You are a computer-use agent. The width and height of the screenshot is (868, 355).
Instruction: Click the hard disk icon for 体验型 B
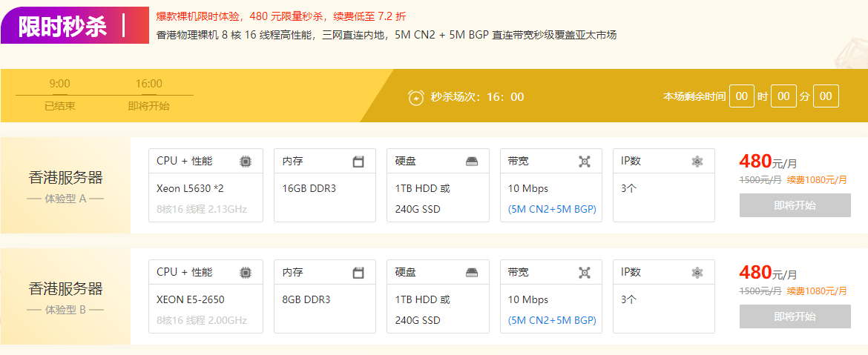[x=472, y=273]
